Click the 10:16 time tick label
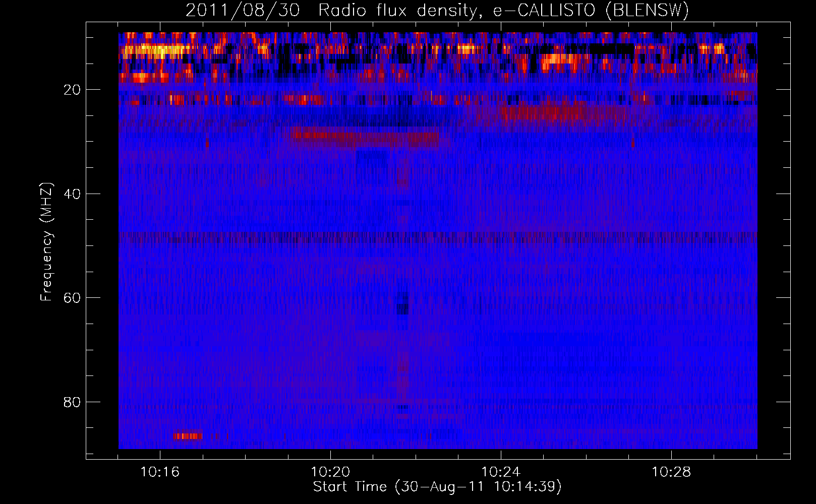The image size is (816, 504). (x=160, y=472)
